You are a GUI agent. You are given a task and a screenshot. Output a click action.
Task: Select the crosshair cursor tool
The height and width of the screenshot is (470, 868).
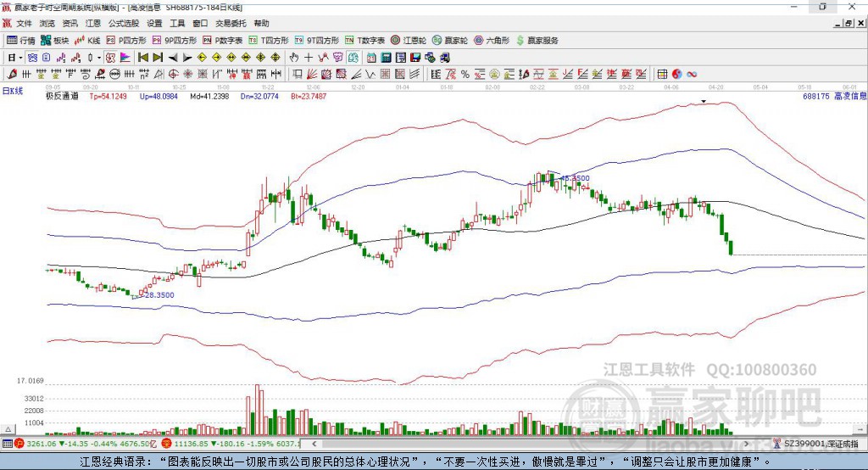click(x=309, y=58)
